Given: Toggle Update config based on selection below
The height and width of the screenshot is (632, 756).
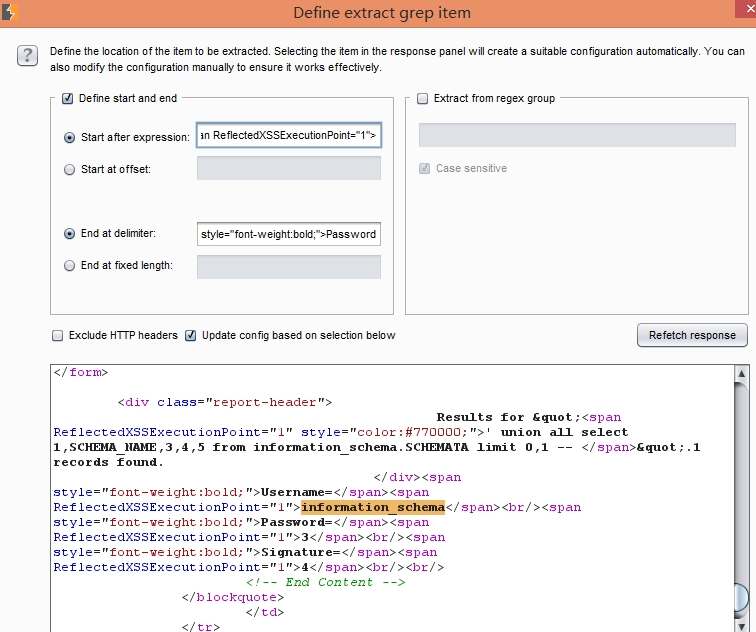Looking at the screenshot, I should coord(190,336).
